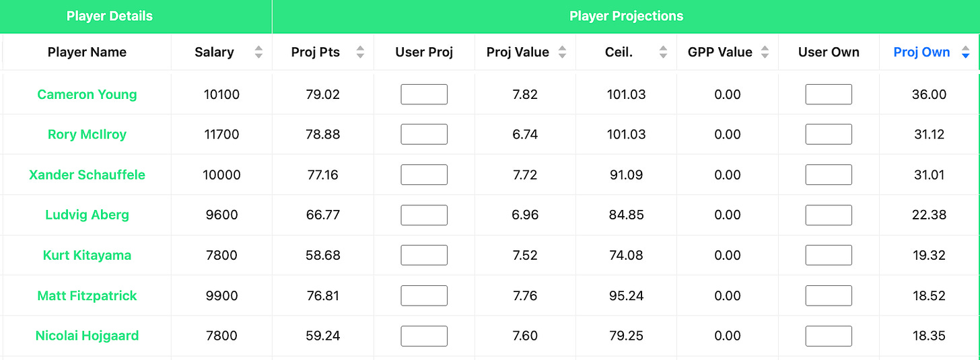Screen dimensions: 980x360
Task: Focus Kurt Kitayama User Proj field
Action: [x=424, y=256]
